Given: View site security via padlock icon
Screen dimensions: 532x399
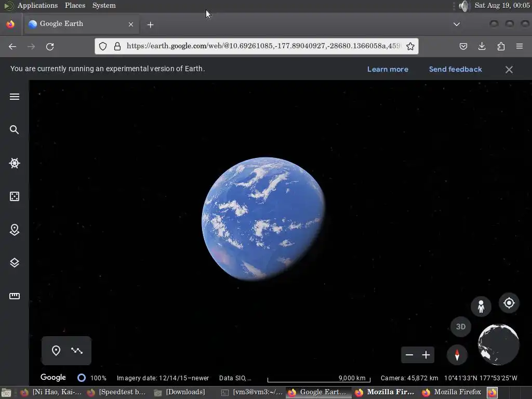Looking at the screenshot, I should pos(117,46).
